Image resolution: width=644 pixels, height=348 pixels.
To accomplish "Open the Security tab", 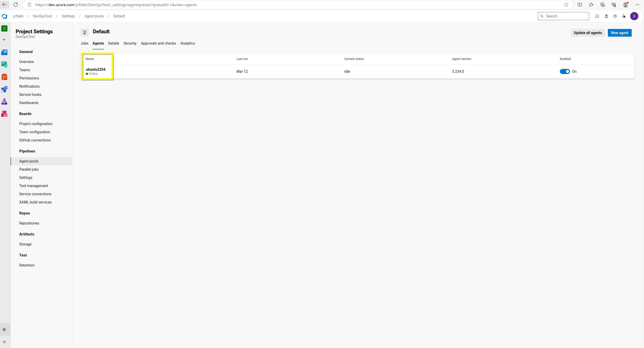I will 130,43.
